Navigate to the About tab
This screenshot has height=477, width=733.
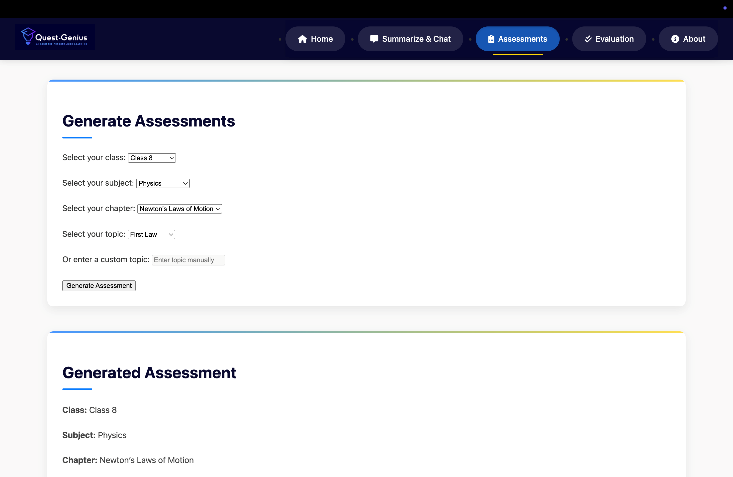point(694,39)
